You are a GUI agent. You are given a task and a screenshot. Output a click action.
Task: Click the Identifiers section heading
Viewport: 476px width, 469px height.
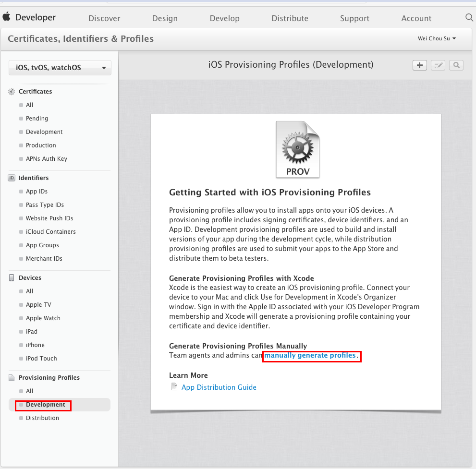(34, 178)
